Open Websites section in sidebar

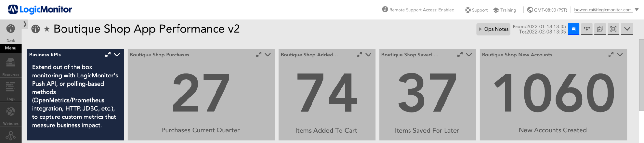click(x=11, y=115)
